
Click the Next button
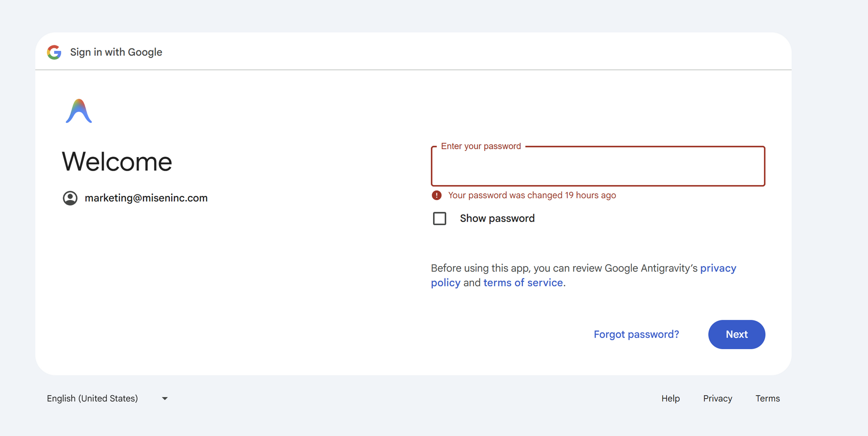[737, 334]
